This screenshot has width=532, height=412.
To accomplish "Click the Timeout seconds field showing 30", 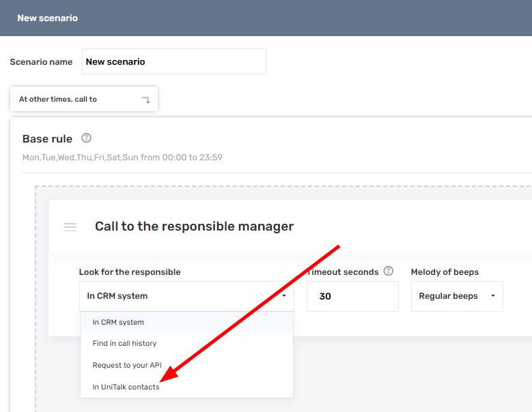I will click(352, 297).
